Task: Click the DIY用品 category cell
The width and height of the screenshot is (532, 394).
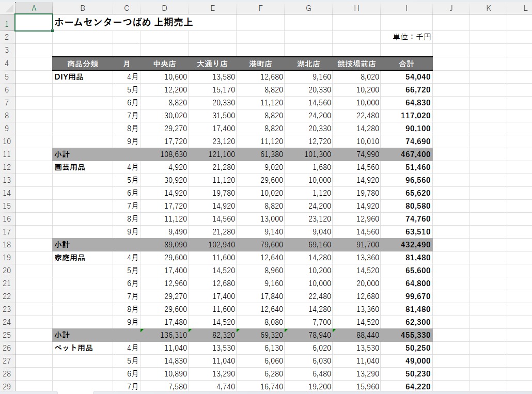Action: point(69,77)
